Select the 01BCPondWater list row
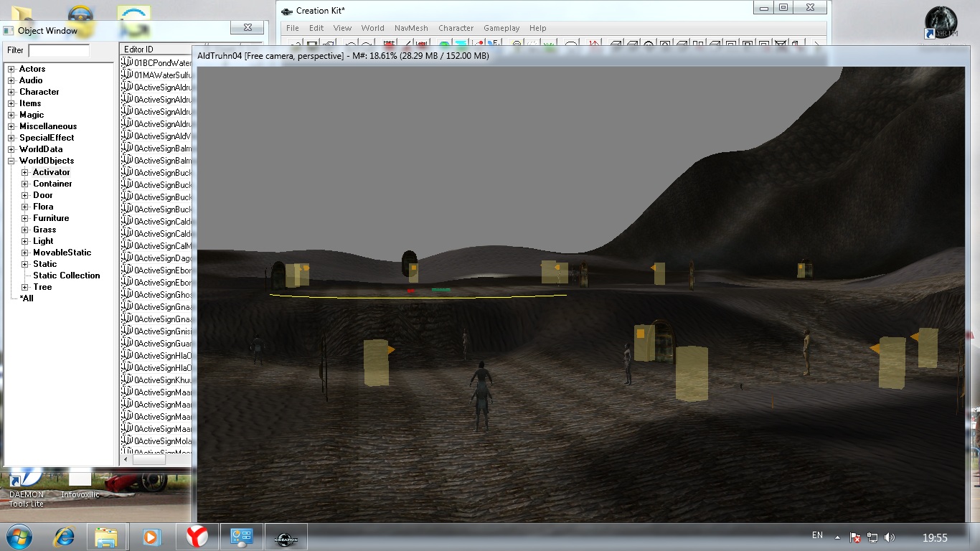Image resolution: width=980 pixels, height=551 pixels. click(x=156, y=62)
